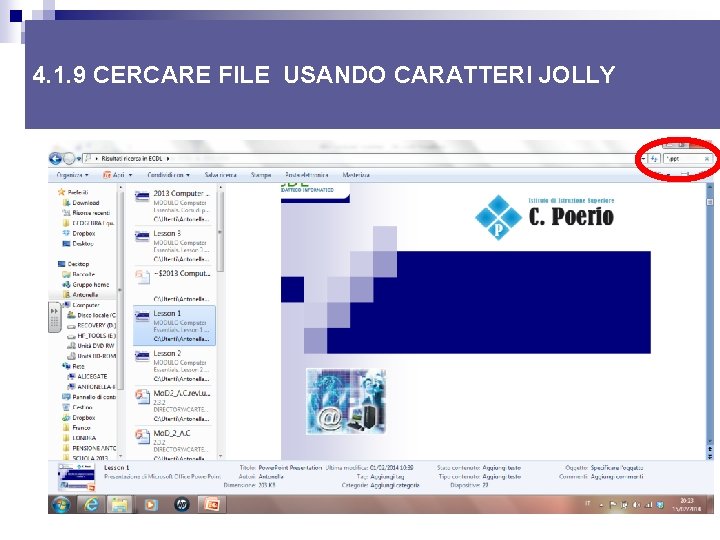The width and height of the screenshot is (720, 540).
Task: Click the HP icon on the taskbar
Action: [182, 505]
